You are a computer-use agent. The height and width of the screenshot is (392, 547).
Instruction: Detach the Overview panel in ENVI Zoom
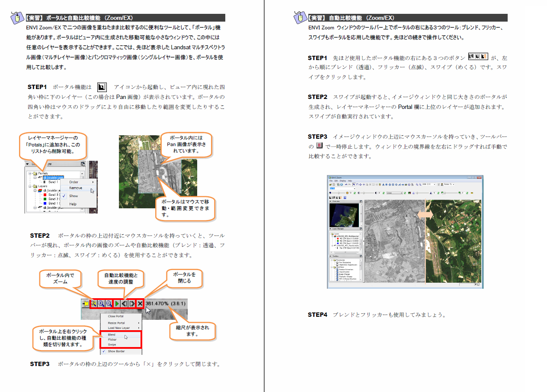point(361,201)
